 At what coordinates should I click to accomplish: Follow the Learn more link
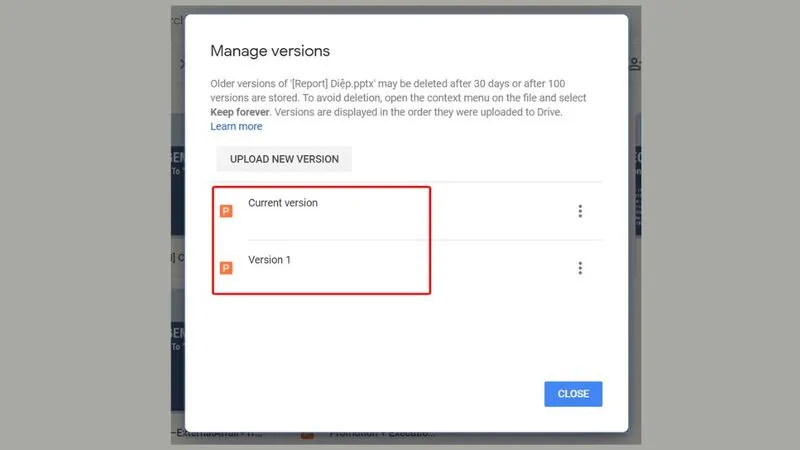[x=236, y=127]
